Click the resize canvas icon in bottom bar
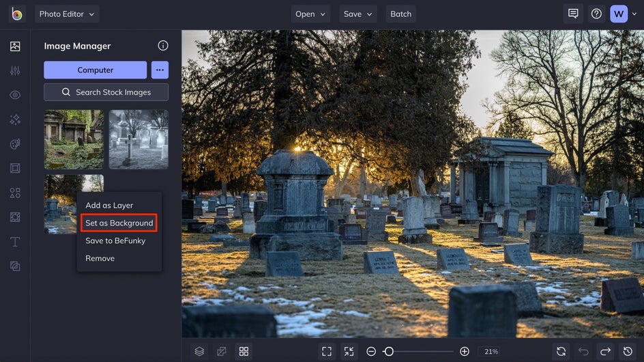 coord(221,351)
